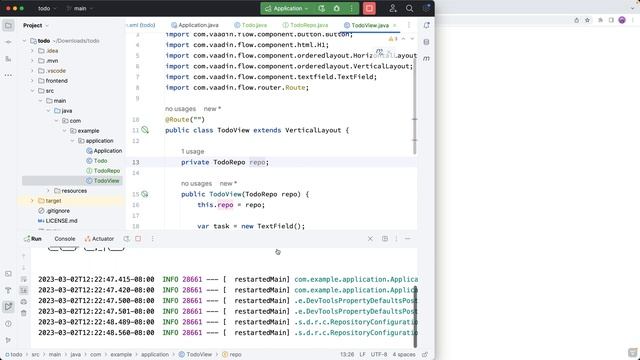Open Problems tool window icon

(x=8, y=323)
